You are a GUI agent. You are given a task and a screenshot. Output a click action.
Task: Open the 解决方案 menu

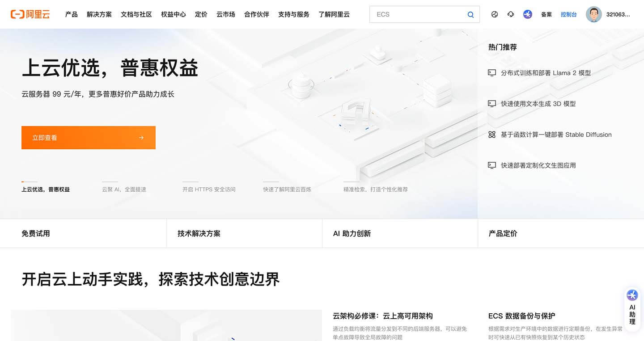point(99,14)
